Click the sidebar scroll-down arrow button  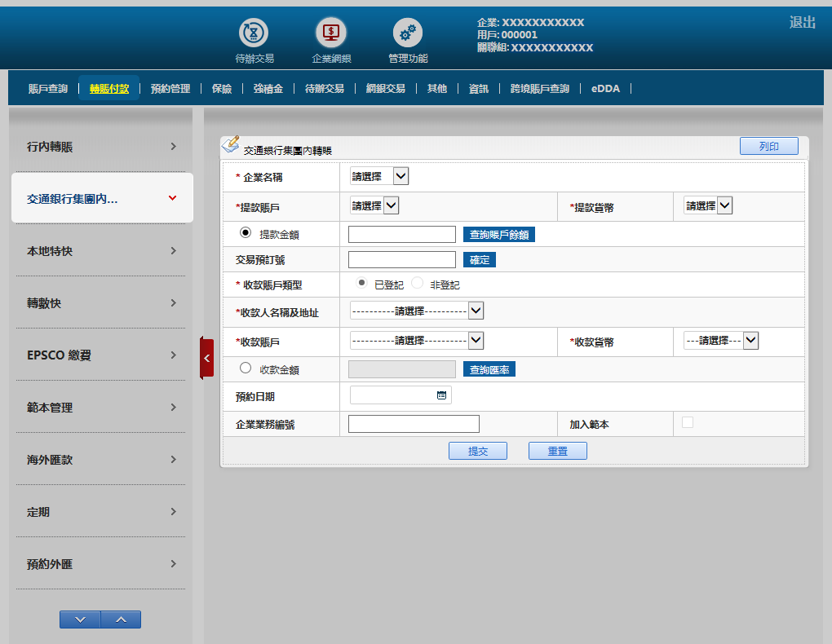click(80, 620)
